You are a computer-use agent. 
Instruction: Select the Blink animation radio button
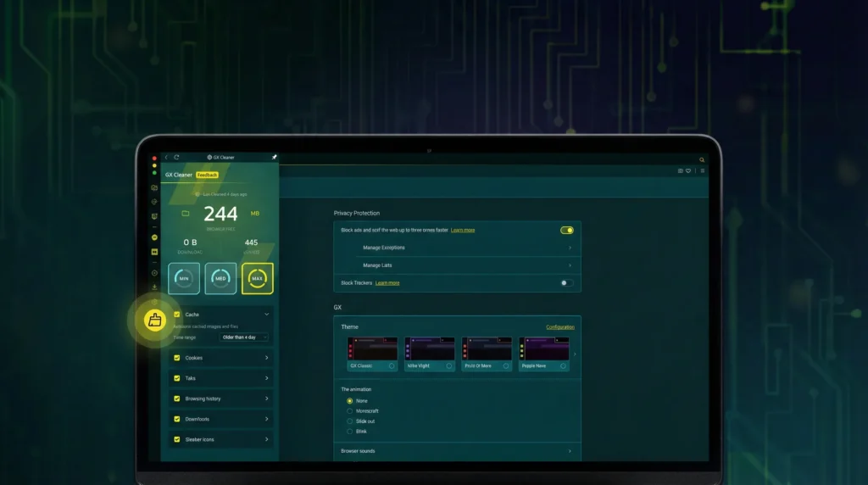[350, 432]
